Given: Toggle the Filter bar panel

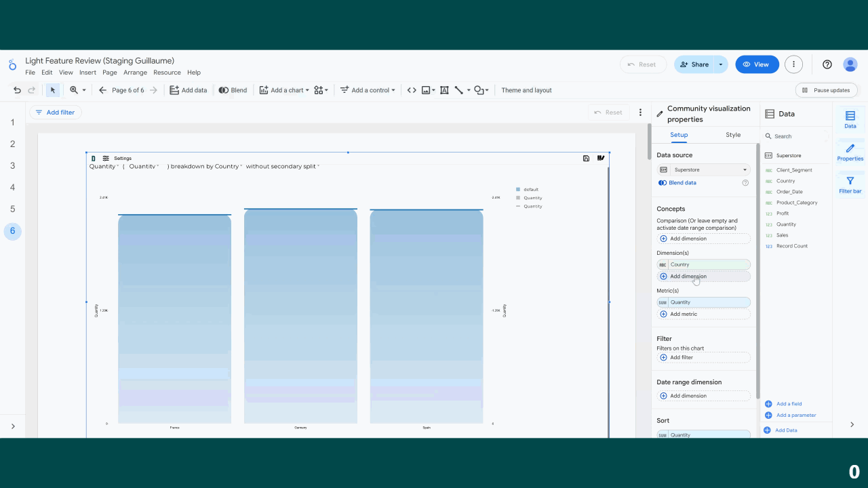Looking at the screenshot, I should click(850, 184).
